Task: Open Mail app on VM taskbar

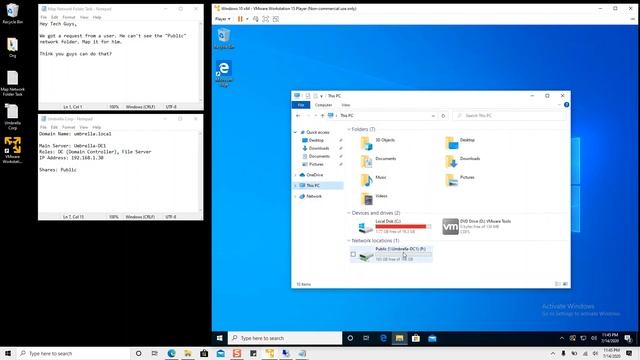Action: coord(432,338)
